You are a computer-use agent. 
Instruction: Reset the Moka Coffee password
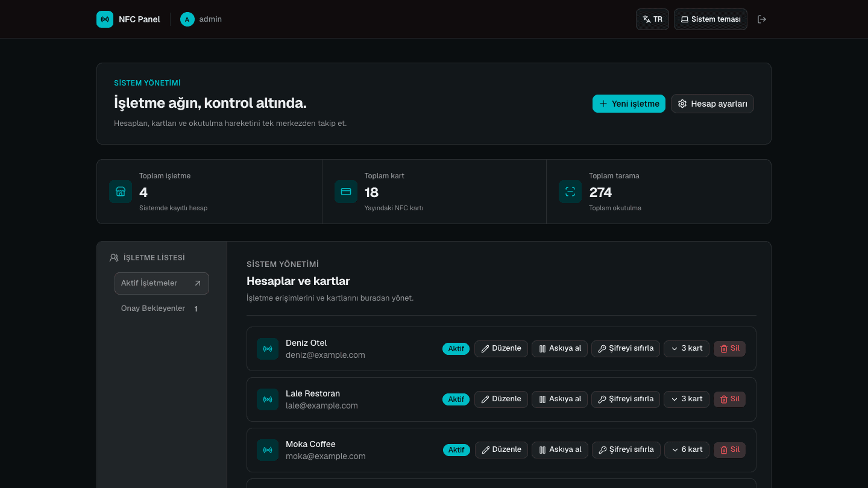(x=626, y=450)
